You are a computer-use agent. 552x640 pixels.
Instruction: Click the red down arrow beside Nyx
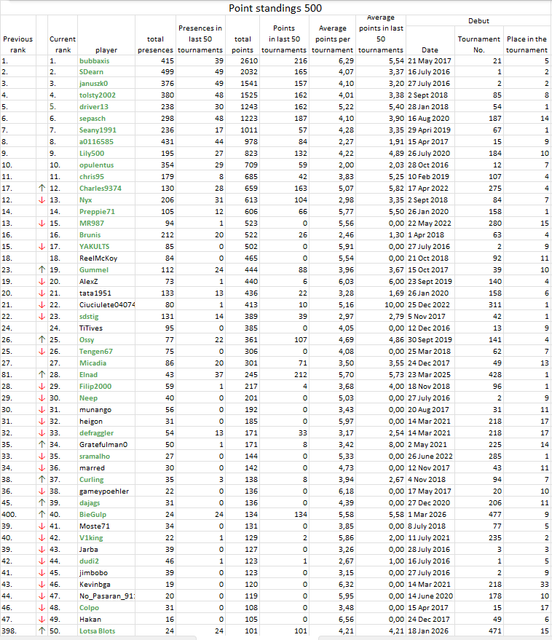42,200
